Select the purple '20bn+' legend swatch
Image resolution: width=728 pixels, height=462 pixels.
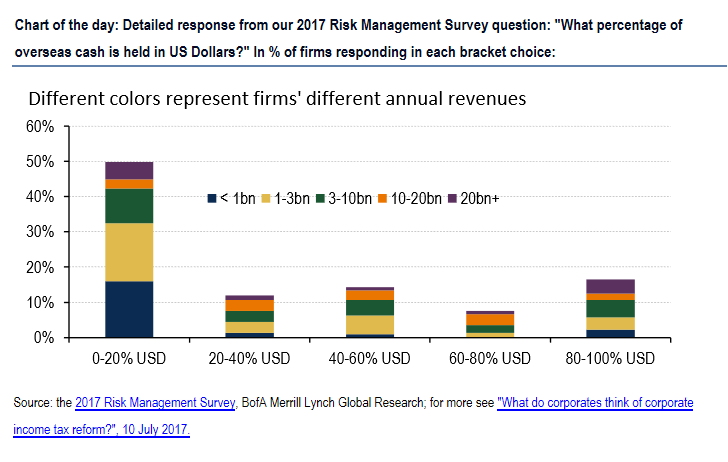[454, 198]
